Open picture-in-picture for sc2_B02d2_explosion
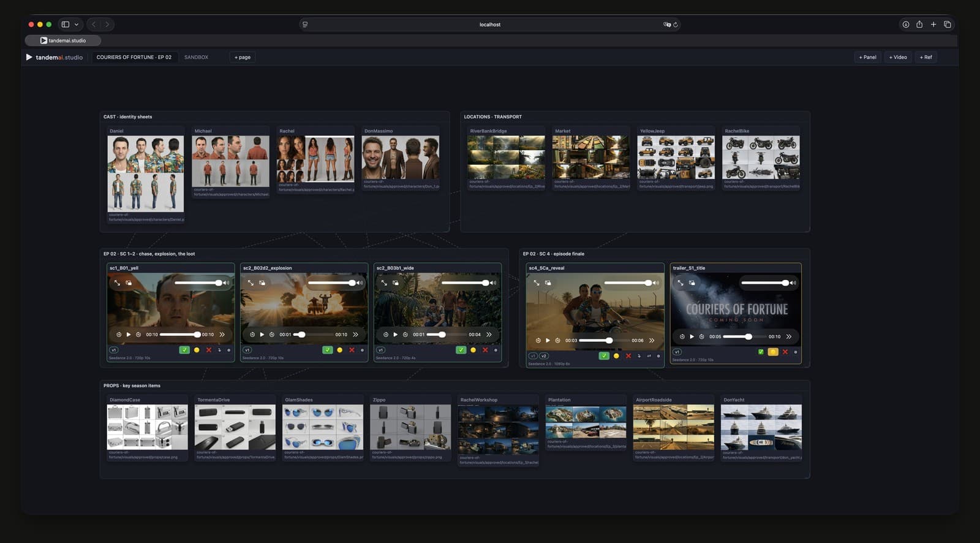980x543 pixels. tap(262, 283)
